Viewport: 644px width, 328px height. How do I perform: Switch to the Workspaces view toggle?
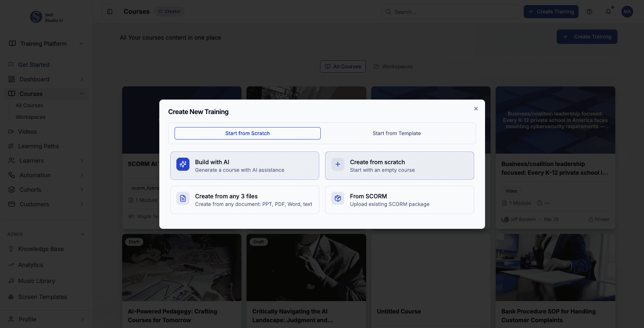tap(393, 66)
